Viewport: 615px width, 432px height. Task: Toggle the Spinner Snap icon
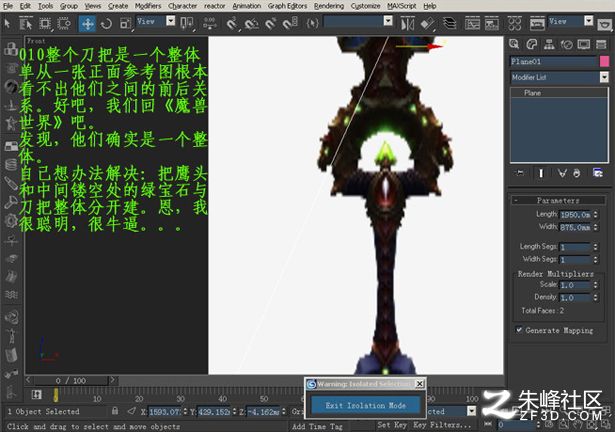coord(290,24)
